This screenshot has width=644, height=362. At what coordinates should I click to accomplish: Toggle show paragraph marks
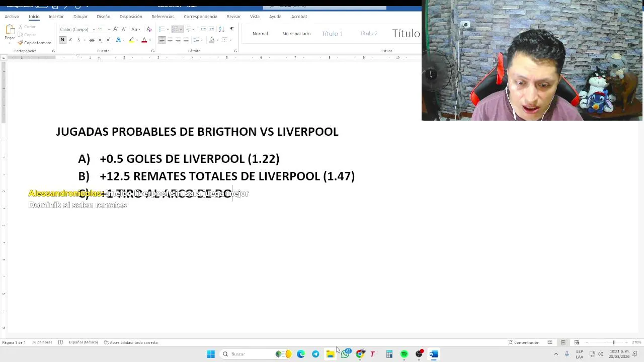click(231, 29)
